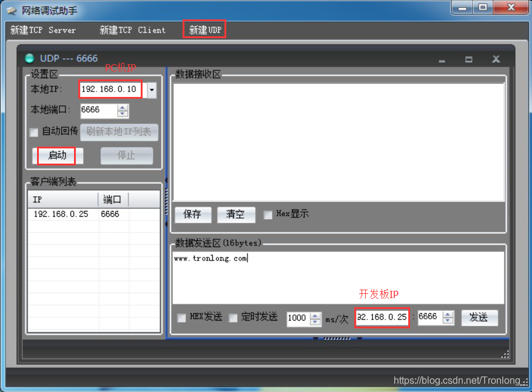Click the green status indicator of UDP window

pyautogui.click(x=30, y=58)
